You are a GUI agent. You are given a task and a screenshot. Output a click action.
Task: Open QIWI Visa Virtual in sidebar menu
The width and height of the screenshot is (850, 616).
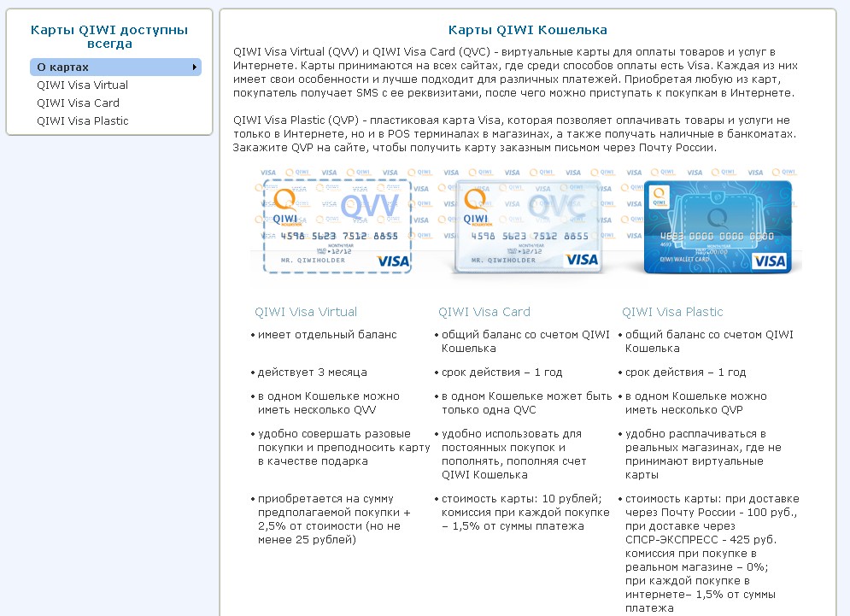click(x=82, y=85)
